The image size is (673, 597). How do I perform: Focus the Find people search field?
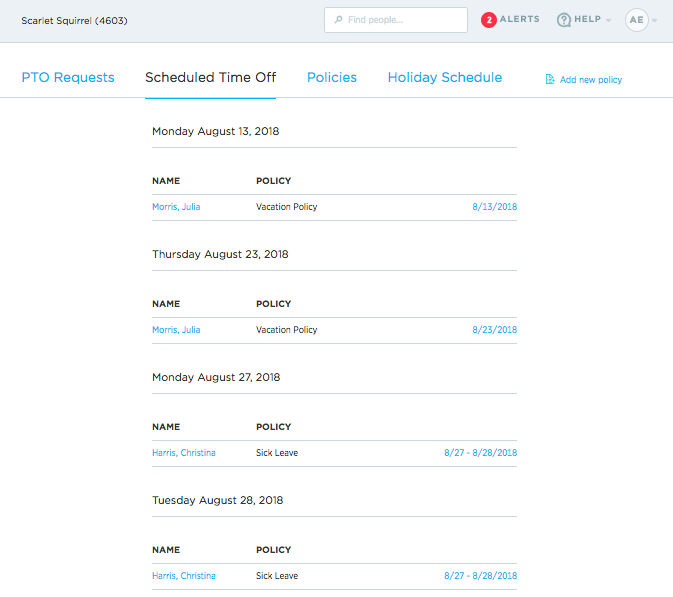click(x=396, y=20)
